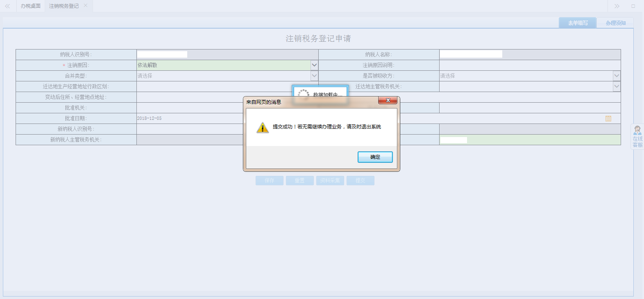644x299 pixels.
Task: Switch to the 办税桌面 tab
Action: (x=31, y=6)
